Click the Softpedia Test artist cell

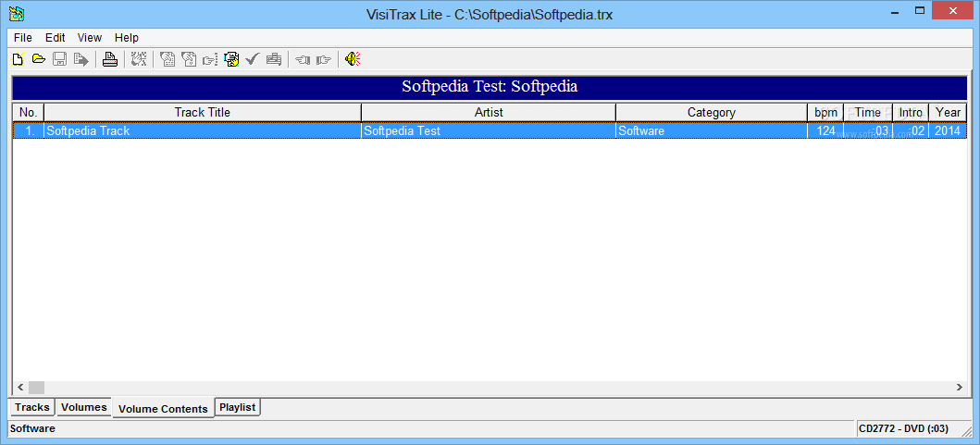489,130
